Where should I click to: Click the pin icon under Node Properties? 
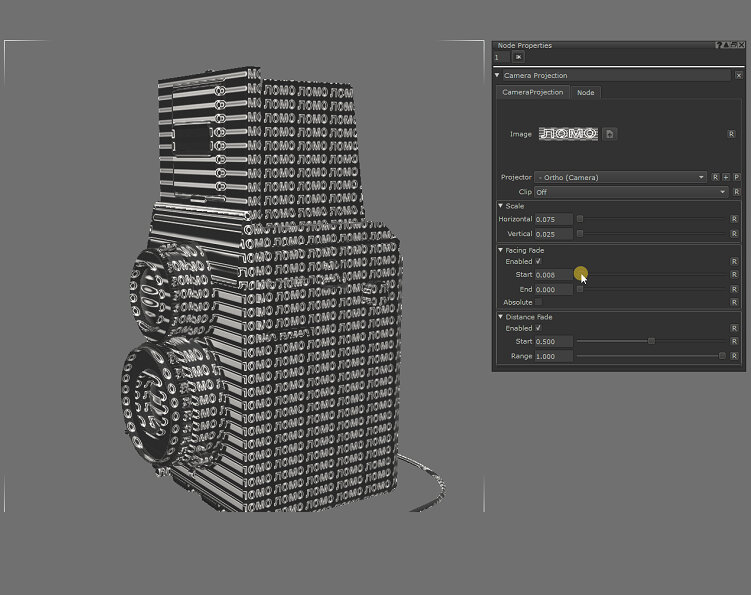tap(518, 58)
